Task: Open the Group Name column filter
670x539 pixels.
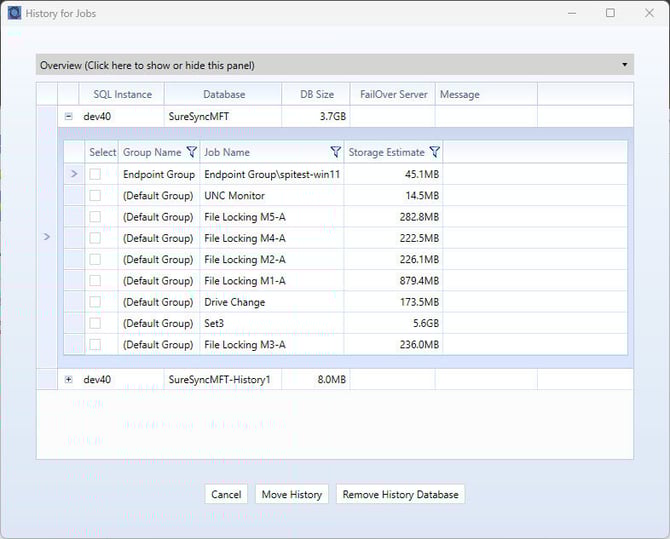Action: (x=191, y=152)
